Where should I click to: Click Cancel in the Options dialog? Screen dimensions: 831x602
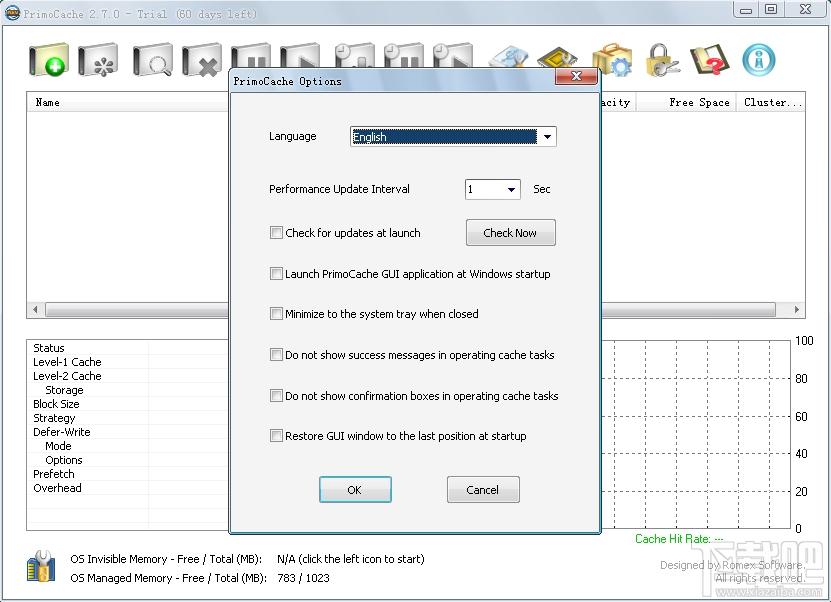(483, 490)
